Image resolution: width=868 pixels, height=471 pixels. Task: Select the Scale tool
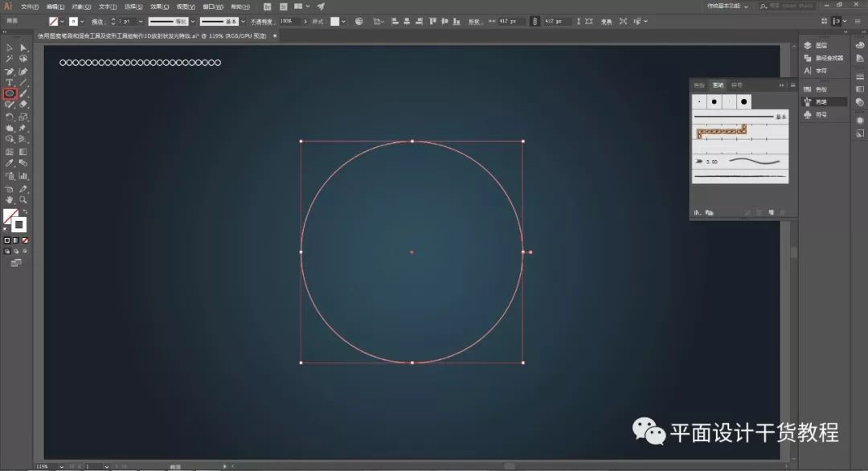23,117
